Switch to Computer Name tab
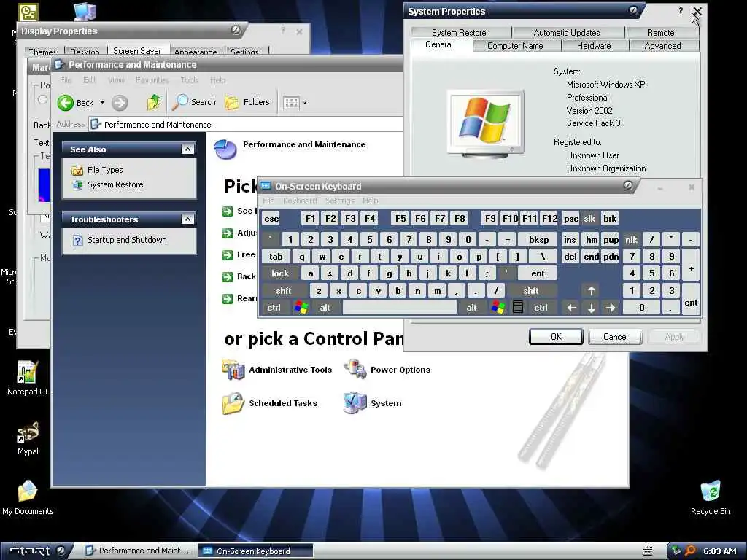 [x=515, y=46]
